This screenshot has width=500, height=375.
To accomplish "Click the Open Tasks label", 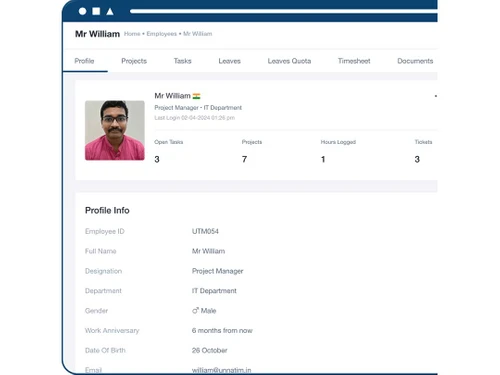I will tap(168, 142).
